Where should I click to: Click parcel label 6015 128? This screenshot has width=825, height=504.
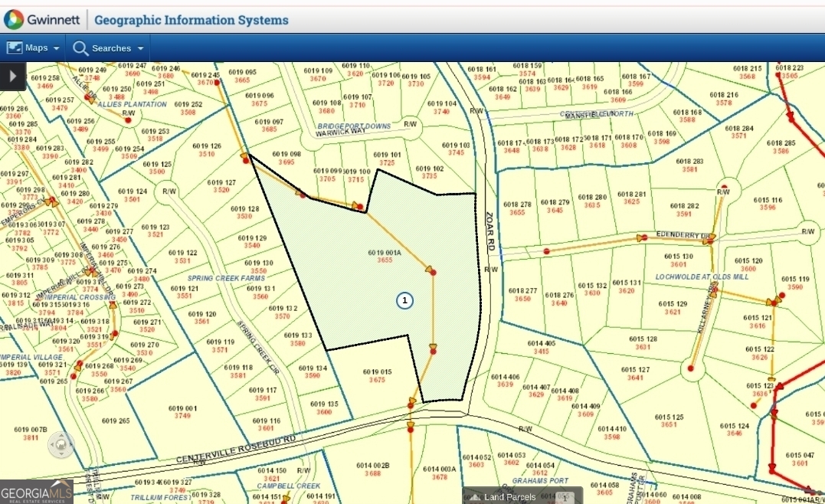tap(643, 339)
